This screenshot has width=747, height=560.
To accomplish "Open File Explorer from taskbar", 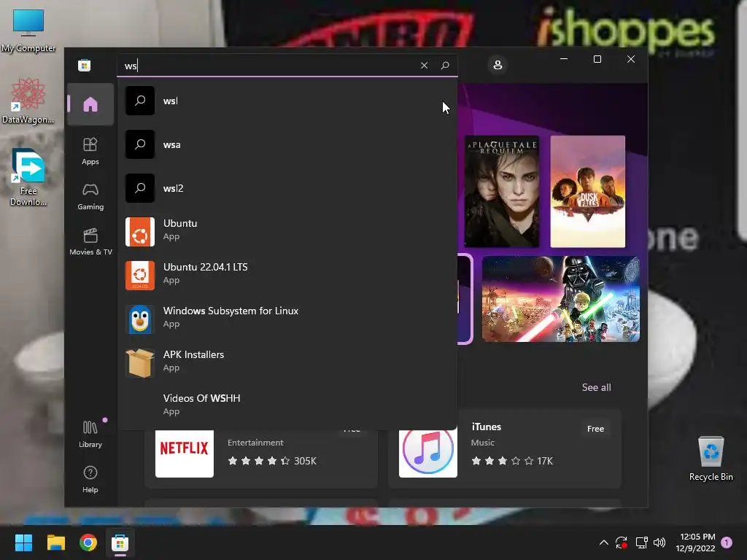I will coord(55,542).
